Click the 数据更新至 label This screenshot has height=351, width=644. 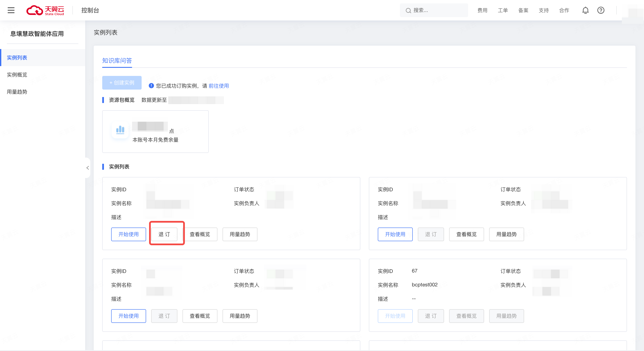coord(154,100)
